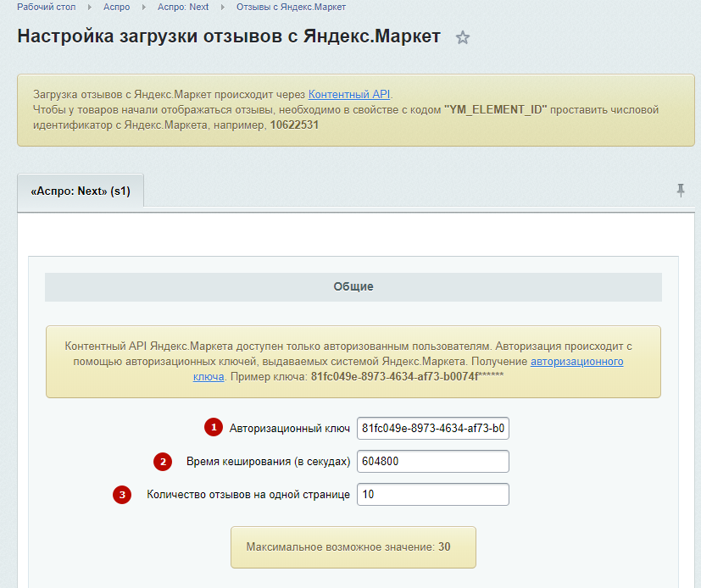Select the «Аспро: Next» (s1) tab
This screenshot has width=701, height=588.
(81, 191)
